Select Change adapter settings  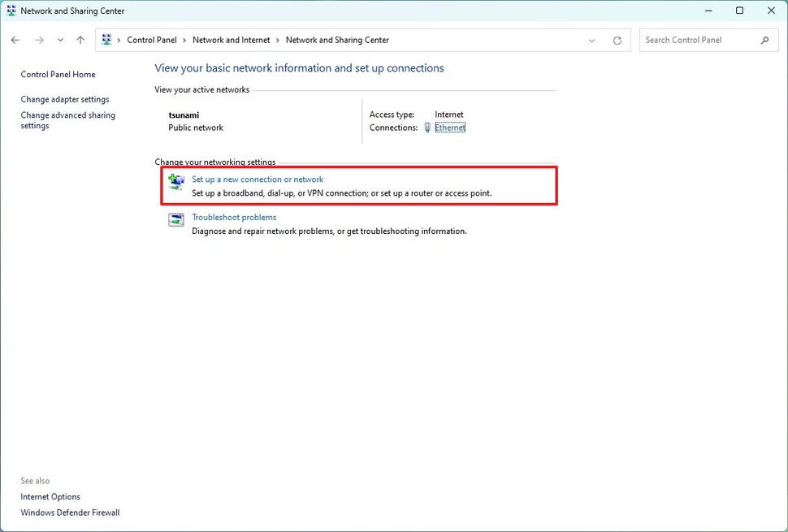pyautogui.click(x=64, y=98)
